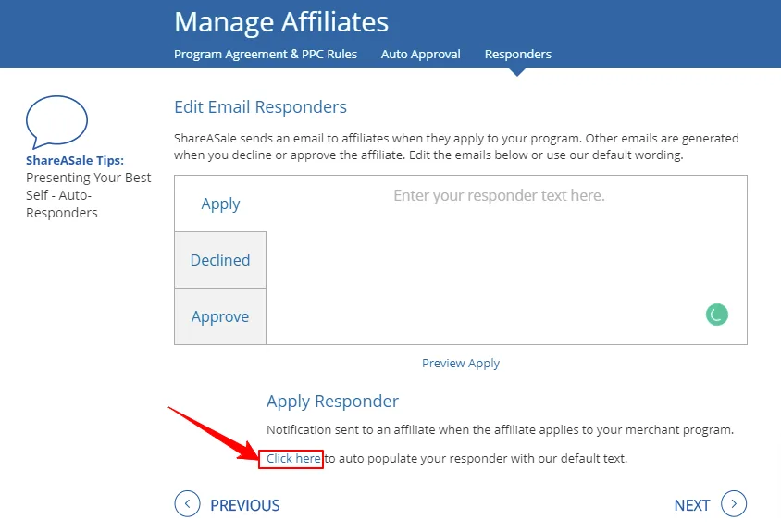Click in the responder text area

[x=506, y=260]
